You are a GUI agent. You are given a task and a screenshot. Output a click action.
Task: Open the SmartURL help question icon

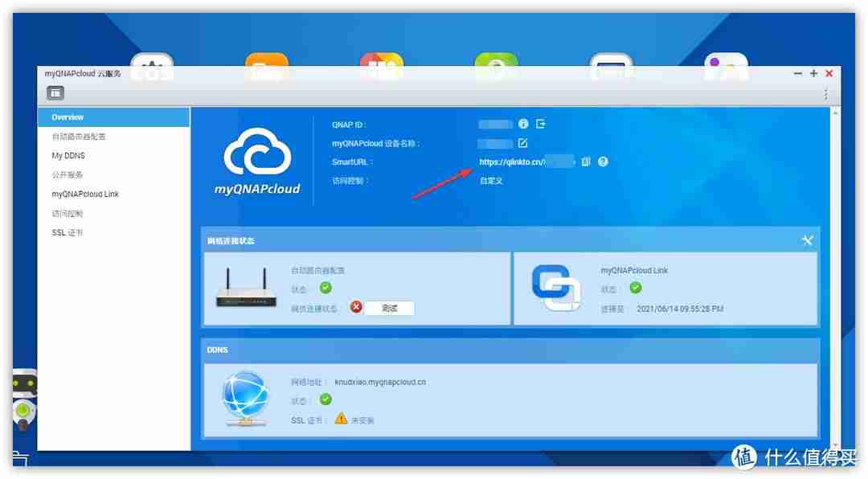[603, 162]
